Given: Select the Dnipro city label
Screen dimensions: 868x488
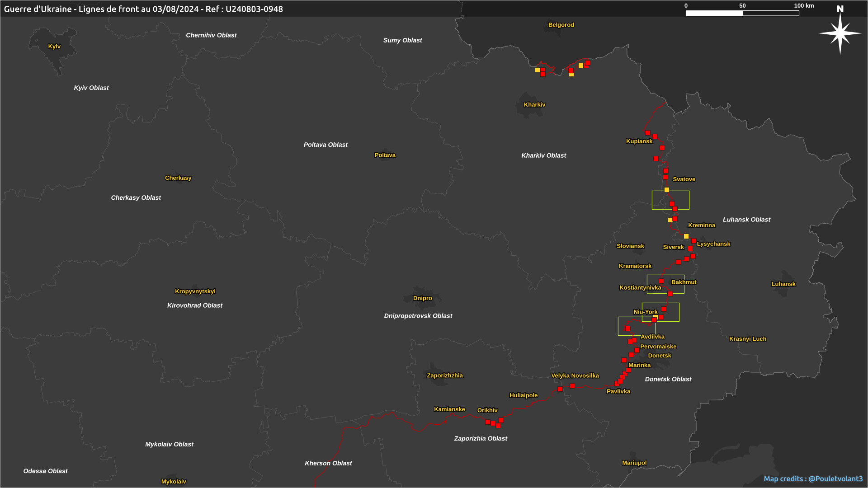Looking at the screenshot, I should tap(422, 298).
